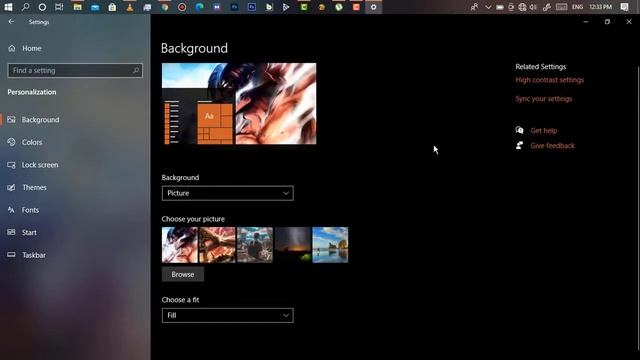This screenshot has width=640, height=360.
Task: Choose the dark night sky thumbnail
Action: click(293, 245)
